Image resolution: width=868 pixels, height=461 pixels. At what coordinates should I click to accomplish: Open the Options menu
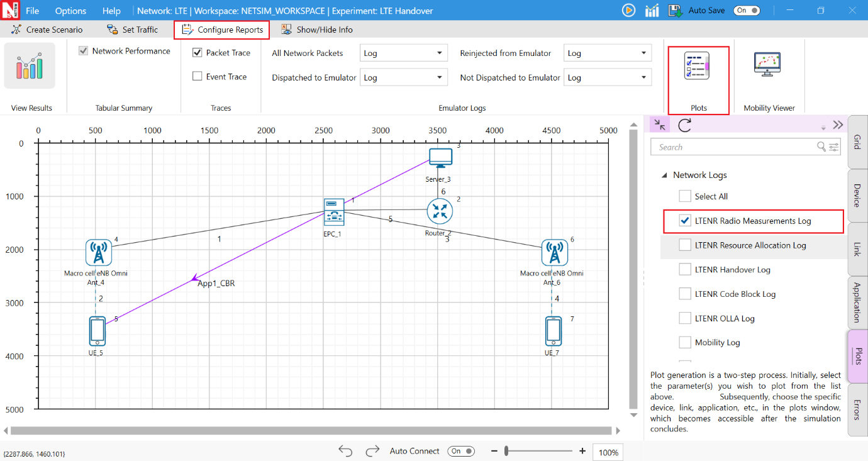[x=70, y=11]
